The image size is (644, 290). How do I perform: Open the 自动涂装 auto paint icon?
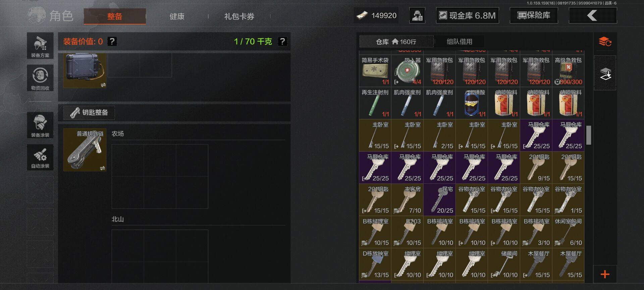tap(40, 157)
